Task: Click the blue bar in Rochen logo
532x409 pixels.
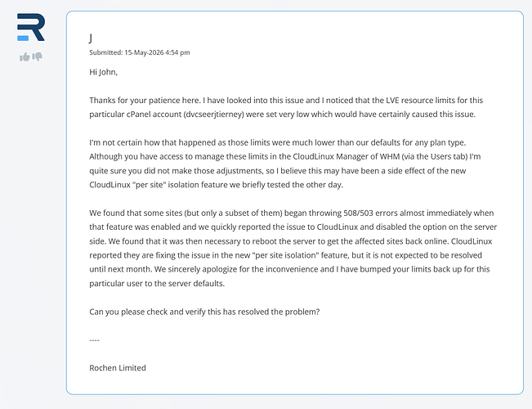Action: click(23, 38)
